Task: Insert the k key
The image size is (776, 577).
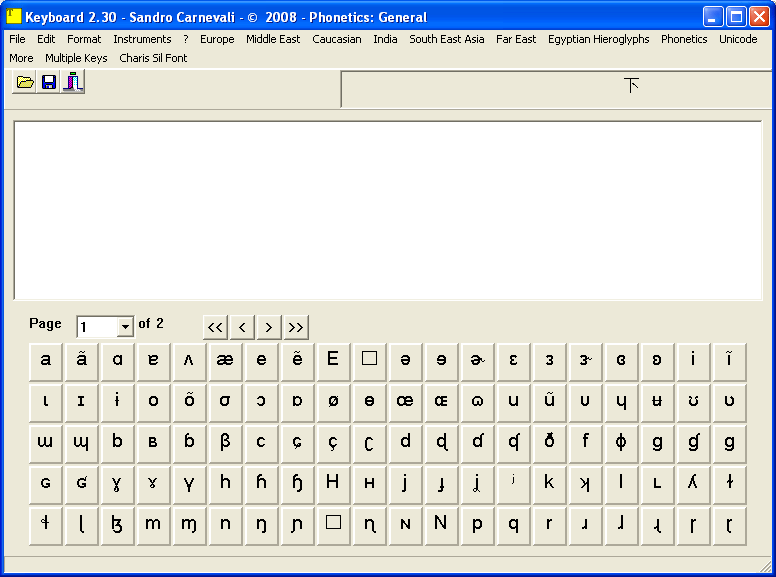Action: [549, 485]
